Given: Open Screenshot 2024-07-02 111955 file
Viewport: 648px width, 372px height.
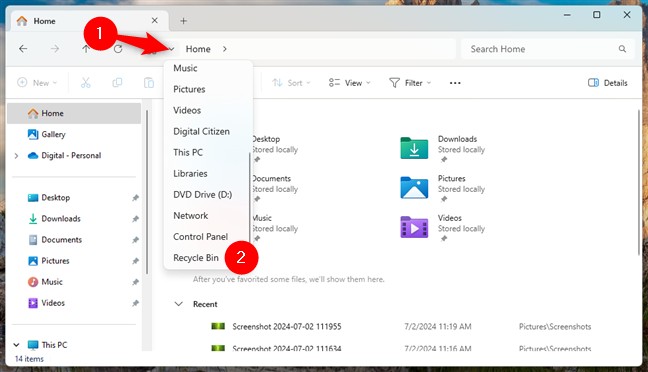Looking at the screenshot, I should pos(287,327).
